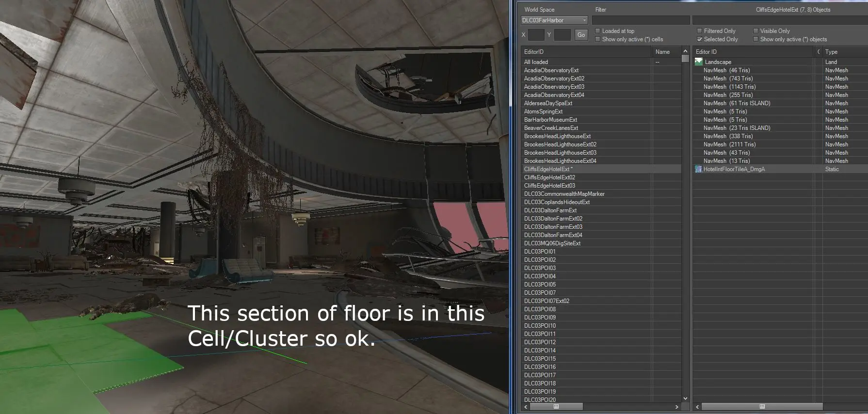This screenshot has height=414, width=868.
Task: Sort objects by Type column header
Action: pos(845,52)
